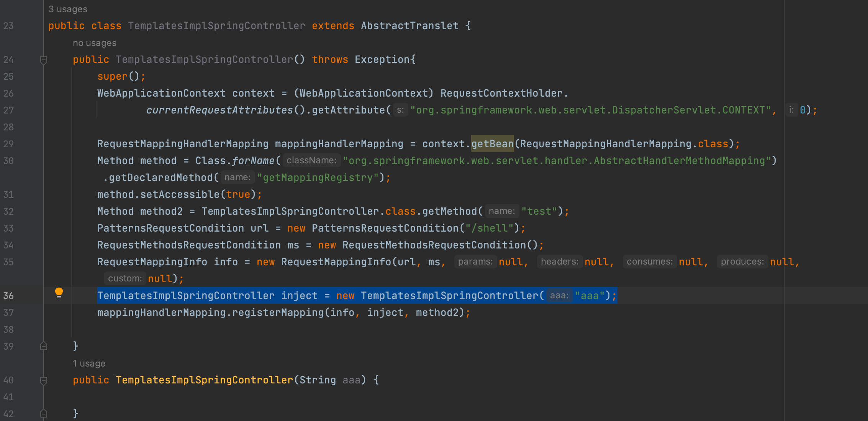This screenshot has width=868, height=421.
Task: Click fold end marker at line 42
Action: click(x=44, y=413)
